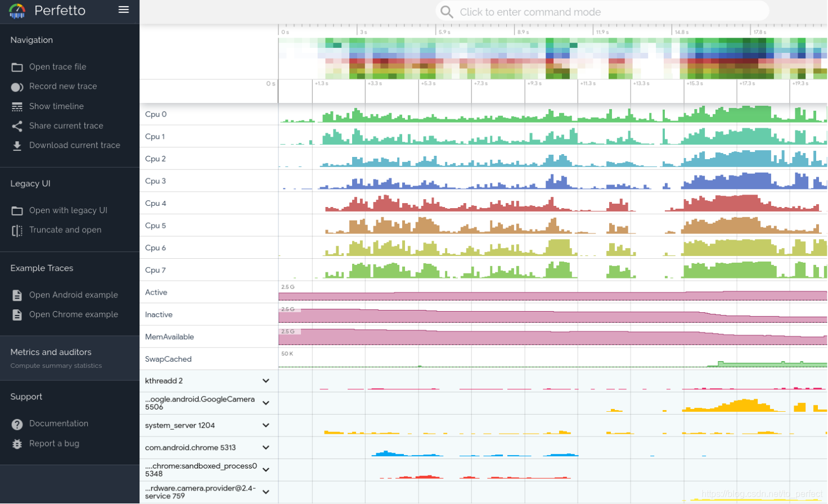Image resolution: width=828 pixels, height=504 pixels.
Task: Choose Download current trace
Action: click(x=75, y=145)
